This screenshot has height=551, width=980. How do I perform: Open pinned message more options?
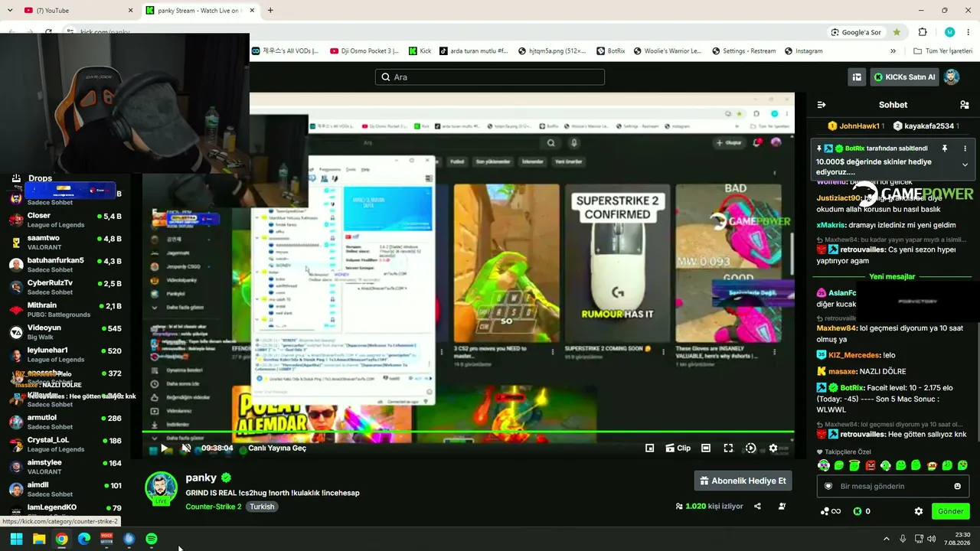(x=965, y=148)
